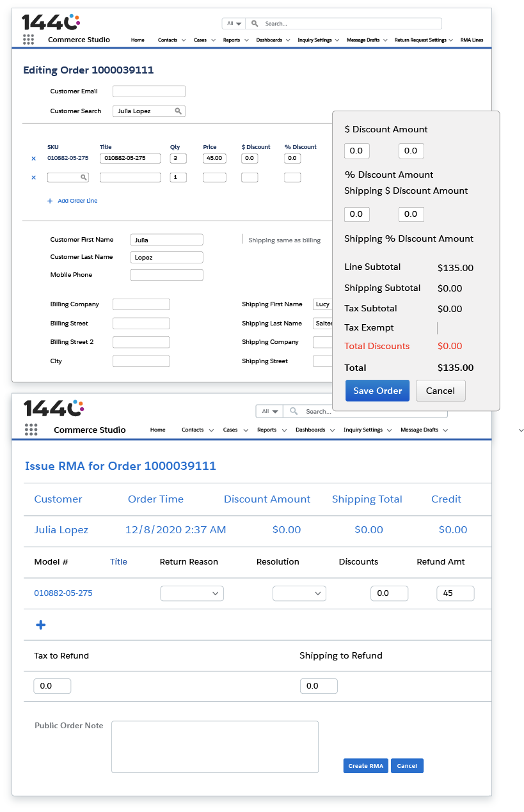This screenshot has width=524, height=812.
Task: Click the Create RMA button
Action: pyautogui.click(x=365, y=766)
